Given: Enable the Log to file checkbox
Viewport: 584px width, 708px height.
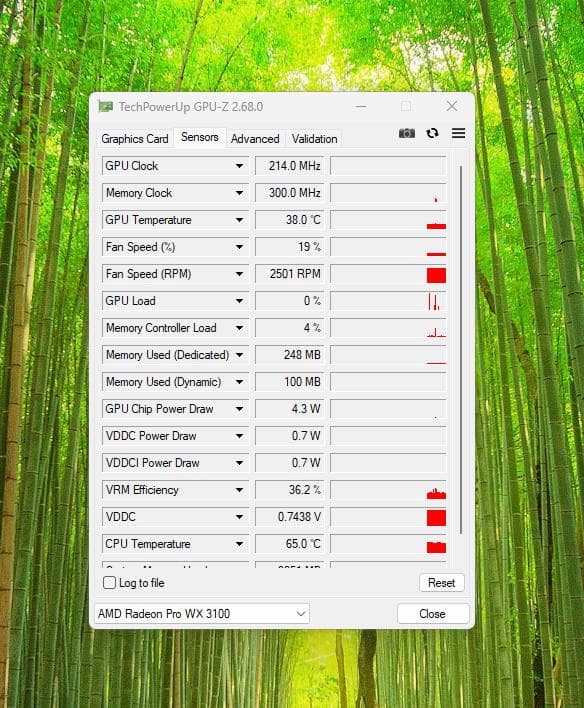Looking at the screenshot, I should [109, 582].
